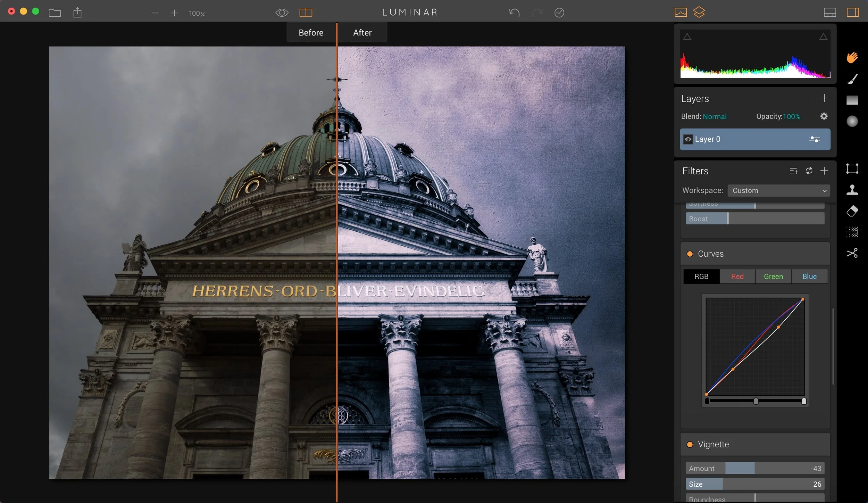Toggle Layer 0 visibility eye
868x503 pixels.
point(687,139)
